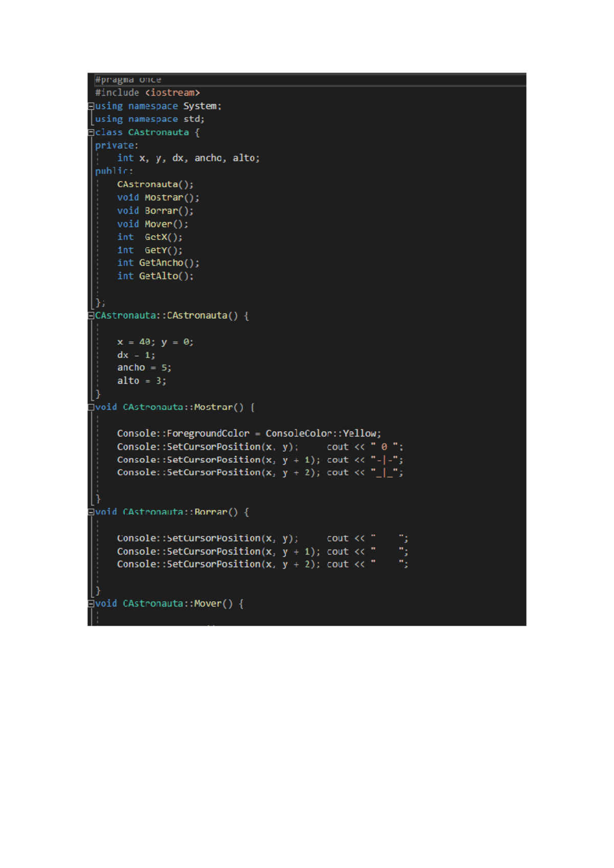Click the 'int x, y, dx, ancho, alto;' declaration
The width and height of the screenshot is (614, 868).
click(x=188, y=158)
